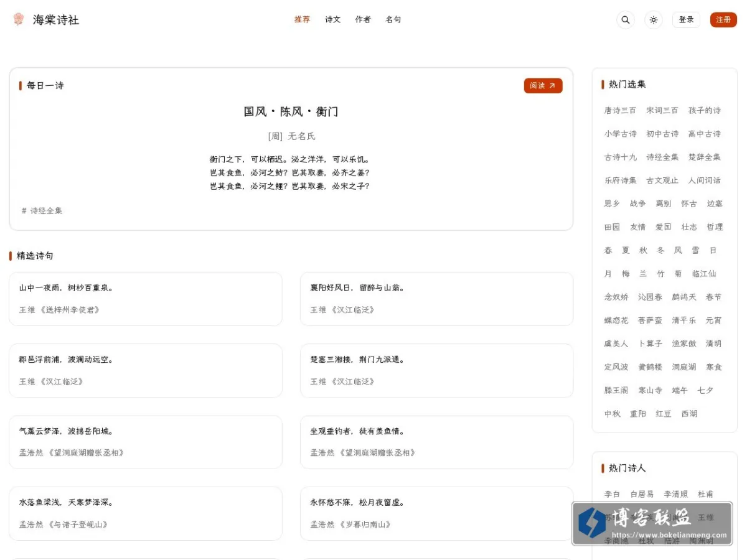Open the search magnifier icon

point(626,20)
